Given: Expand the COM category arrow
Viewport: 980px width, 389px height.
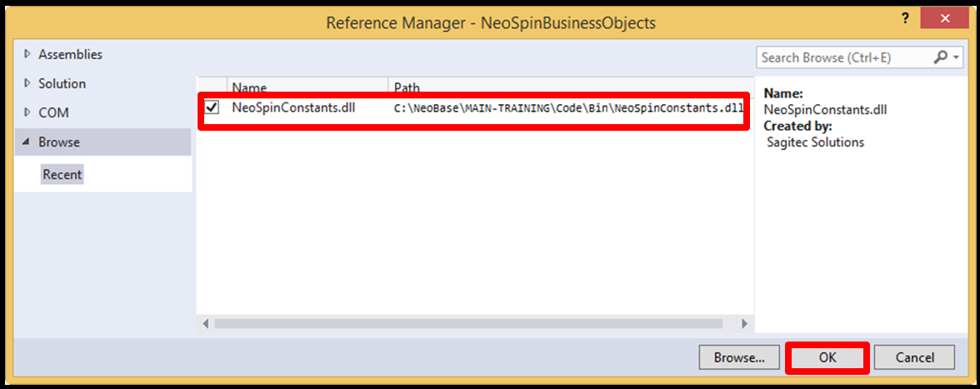Looking at the screenshot, I should 27,112.
